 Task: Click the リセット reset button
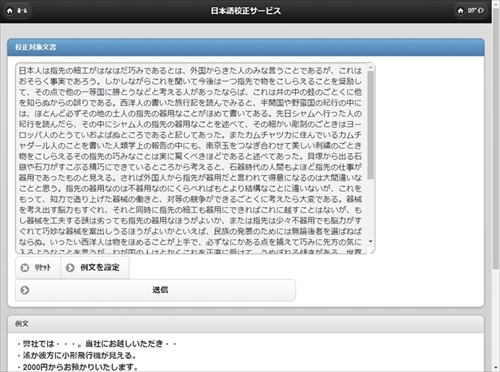point(38,267)
